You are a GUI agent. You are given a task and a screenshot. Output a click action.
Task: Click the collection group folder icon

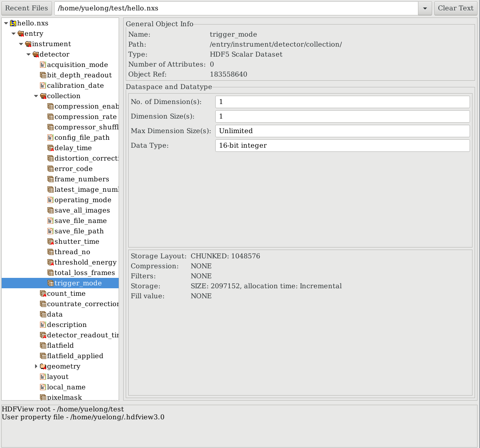click(42, 96)
